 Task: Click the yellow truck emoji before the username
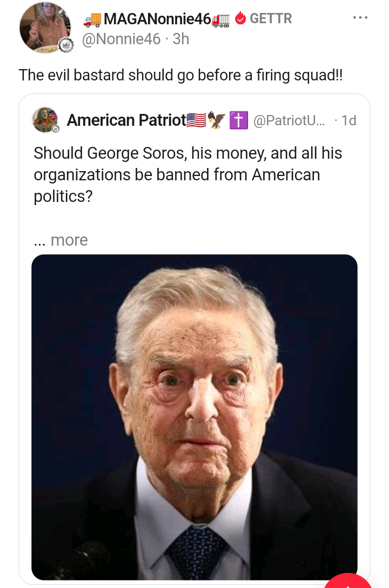tap(92, 19)
